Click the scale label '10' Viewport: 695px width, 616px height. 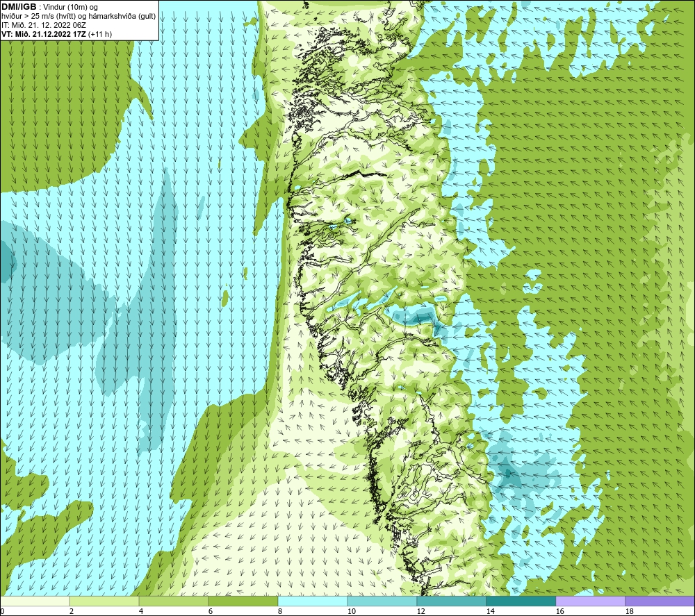(x=351, y=611)
